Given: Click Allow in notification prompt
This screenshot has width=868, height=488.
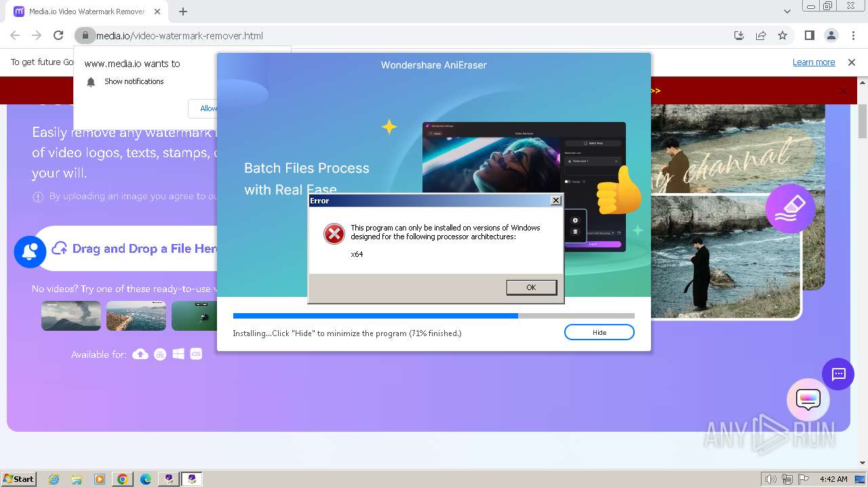Looking at the screenshot, I should point(208,108).
